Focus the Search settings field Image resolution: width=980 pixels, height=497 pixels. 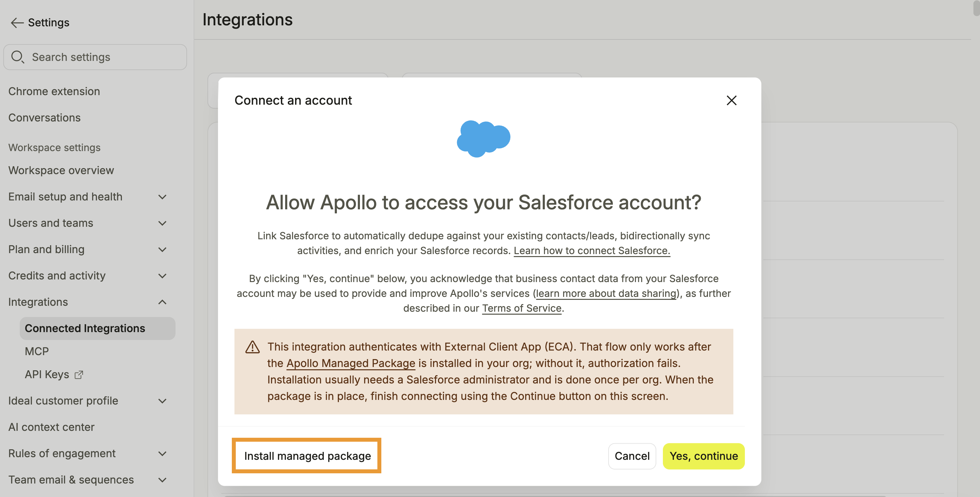click(x=95, y=57)
